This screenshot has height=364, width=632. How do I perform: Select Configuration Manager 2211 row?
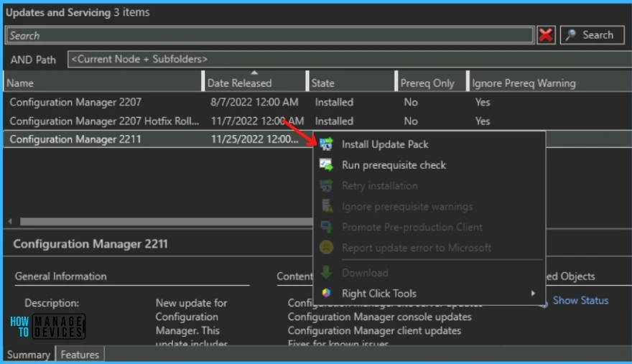tap(157, 139)
